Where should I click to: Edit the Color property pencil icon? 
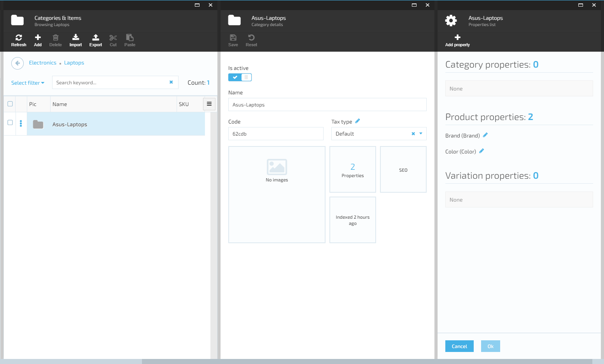[481, 151]
